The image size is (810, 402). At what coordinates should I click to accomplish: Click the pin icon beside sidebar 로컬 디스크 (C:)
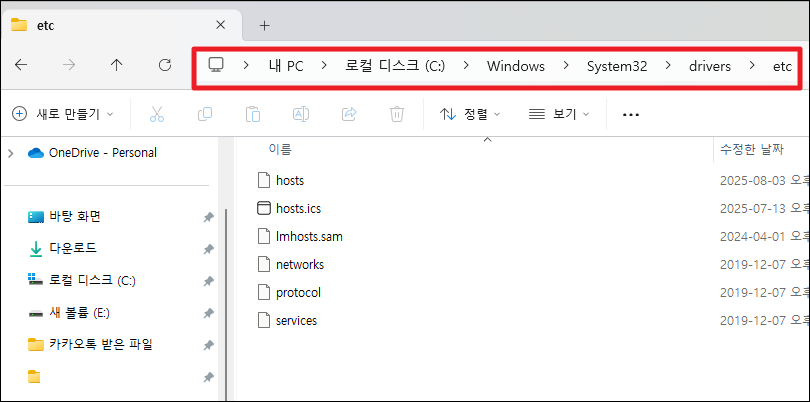(x=208, y=281)
